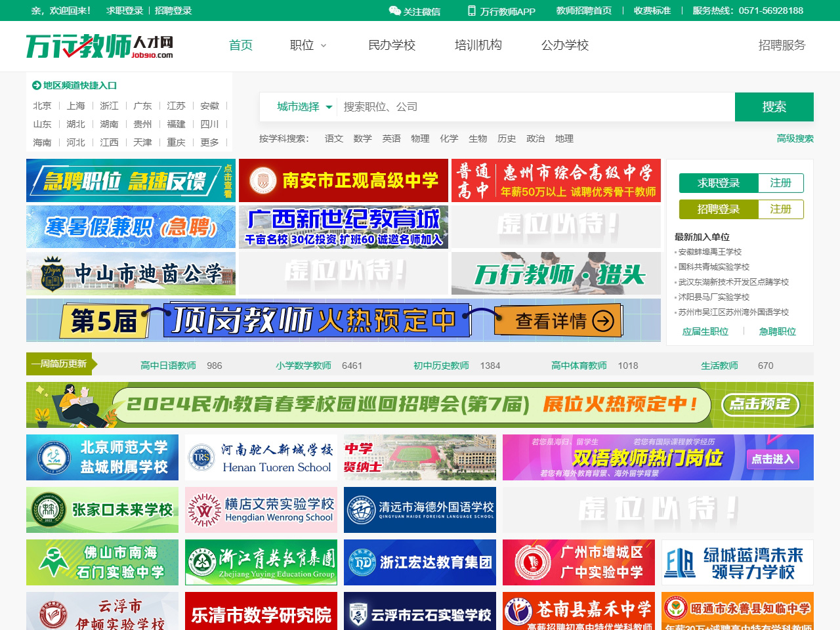The image size is (840, 630).
Task: Open the 横店文荣实验学校 logo banner
Action: pos(261,510)
